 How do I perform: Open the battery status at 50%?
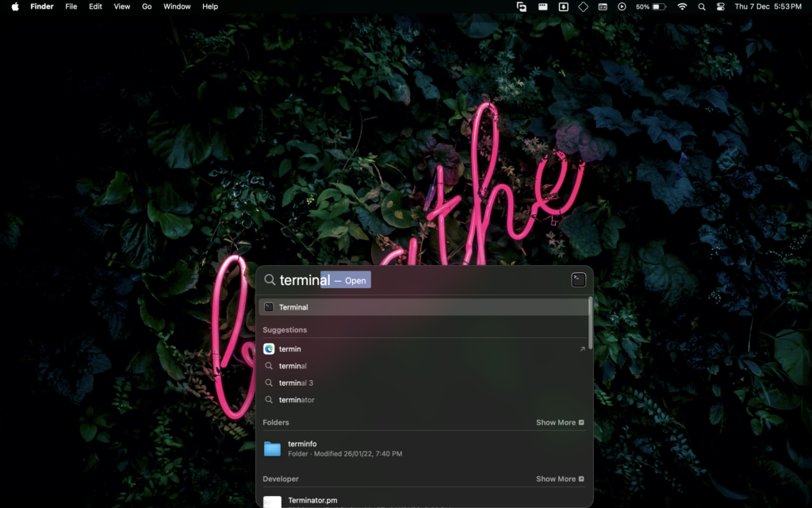pos(651,6)
